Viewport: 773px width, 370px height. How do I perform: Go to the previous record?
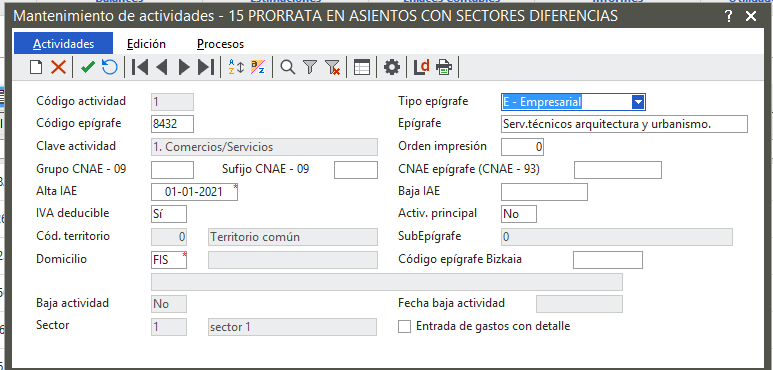coord(162,67)
